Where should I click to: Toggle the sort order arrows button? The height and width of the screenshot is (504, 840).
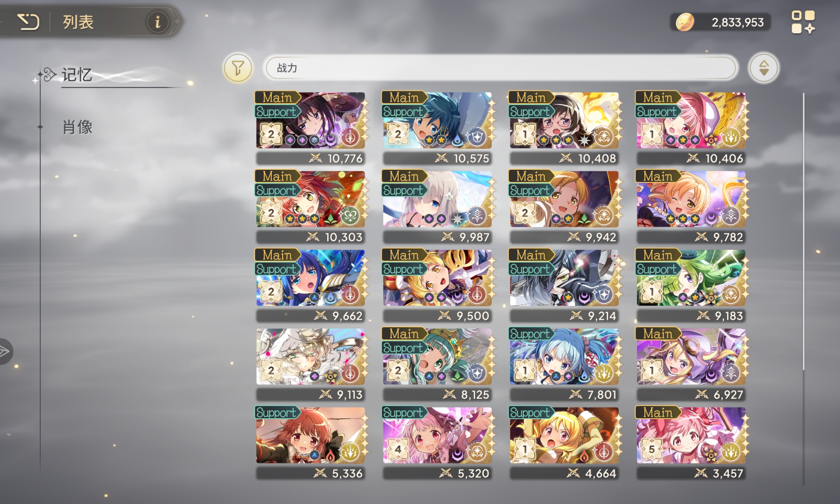point(764,68)
